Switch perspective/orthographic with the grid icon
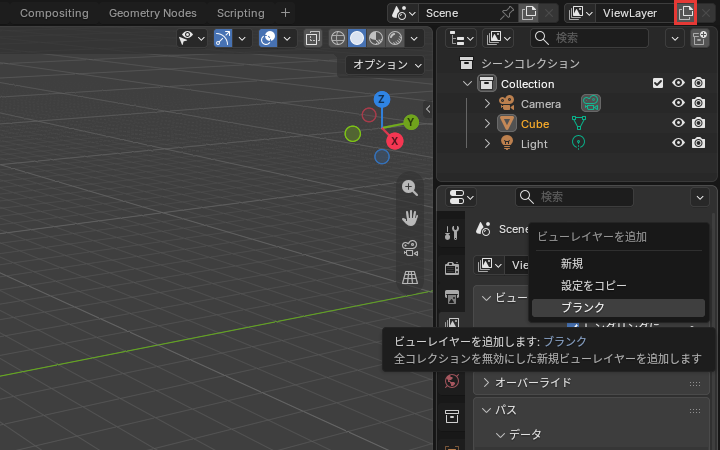720x450 pixels. click(x=410, y=277)
